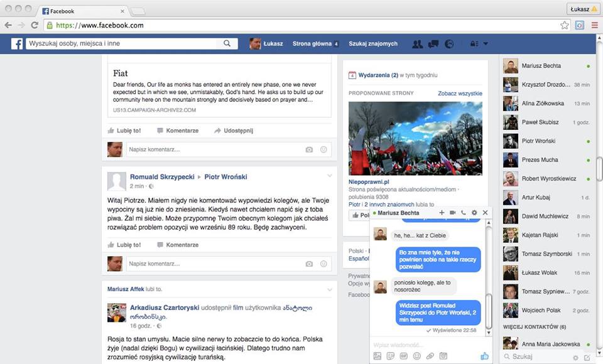Like Romuald Skrzypecki's post
The height and width of the screenshot is (364, 603).
124,245
